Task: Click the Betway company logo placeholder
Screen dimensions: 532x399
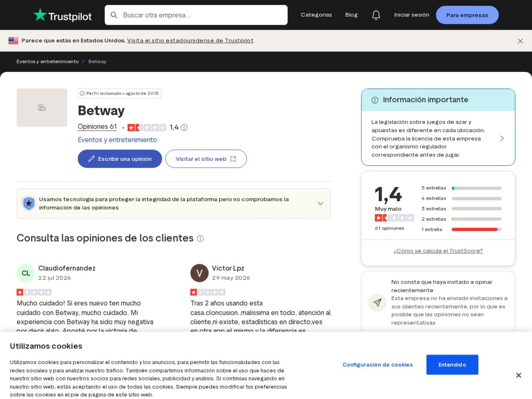Action: (42, 108)
